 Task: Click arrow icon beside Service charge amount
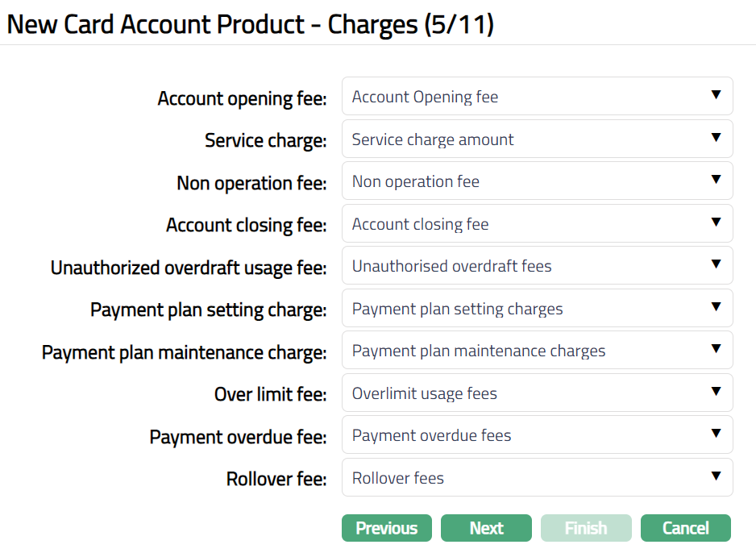coord(716,138)
